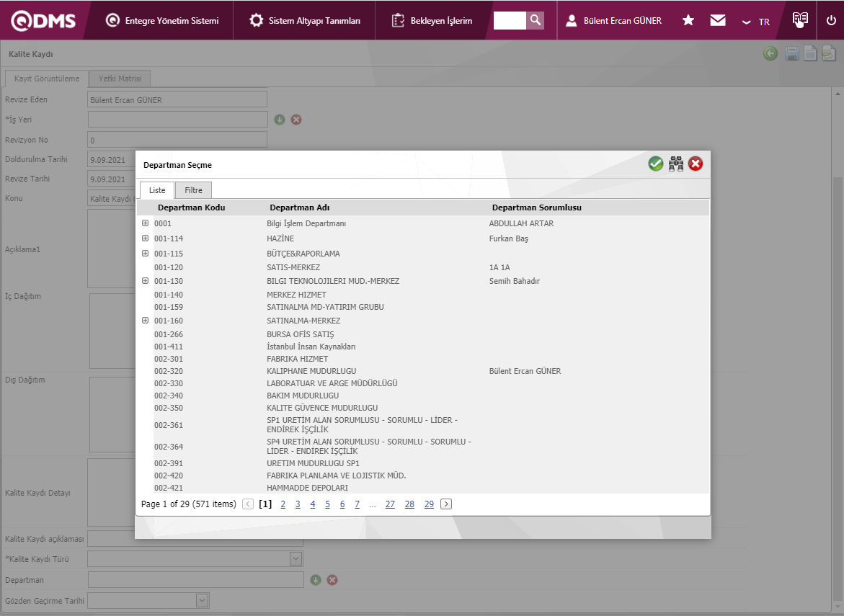Open the TR language dropdown
The width and height of the screenshot is (844, 616).
tap(757, 22)
